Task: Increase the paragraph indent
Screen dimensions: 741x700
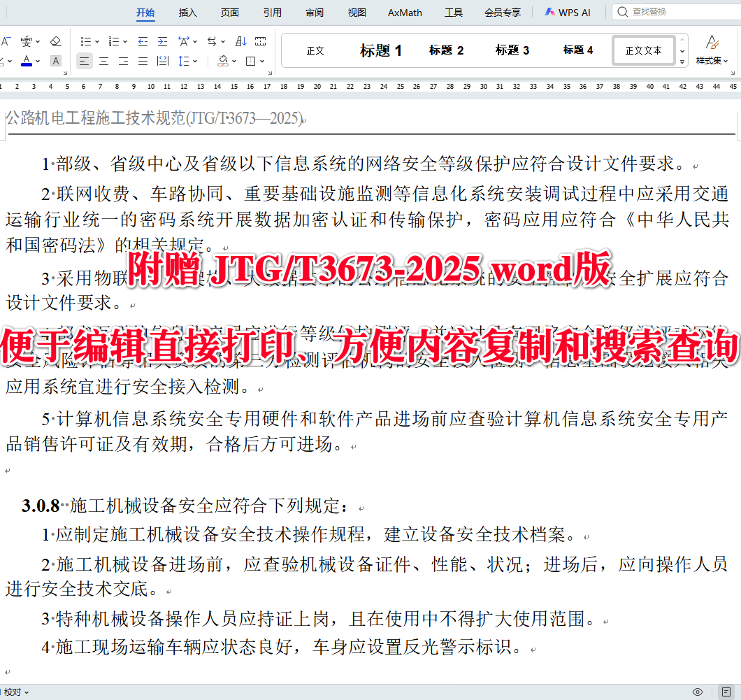Action: [x=161, y=42]
